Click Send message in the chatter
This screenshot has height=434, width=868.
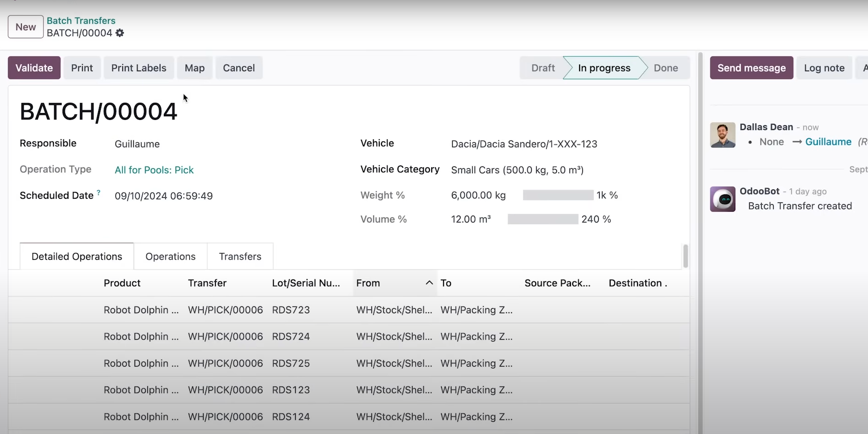point(752,68)
